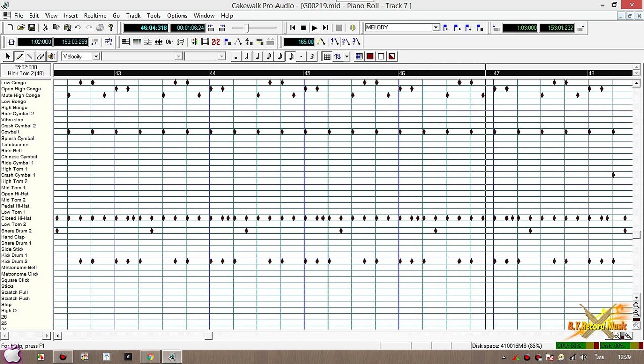Open the Insert menu
The height and width of the screenshot is (364, 644).
click(x=71, y=16)
